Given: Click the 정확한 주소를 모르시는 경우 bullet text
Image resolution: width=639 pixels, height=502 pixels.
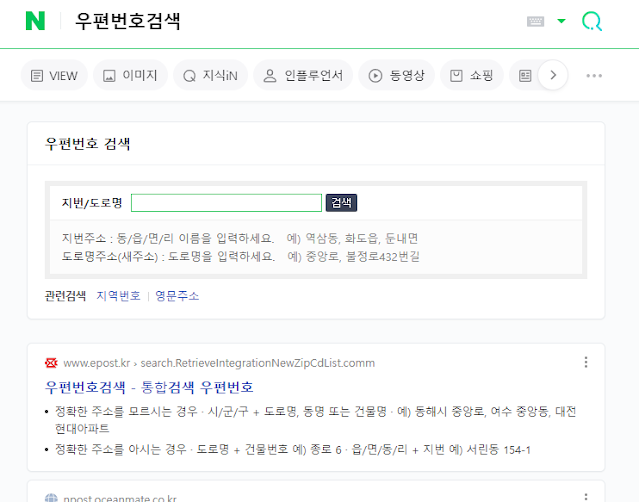Looking at the screenshot, I should pos(315,420).
